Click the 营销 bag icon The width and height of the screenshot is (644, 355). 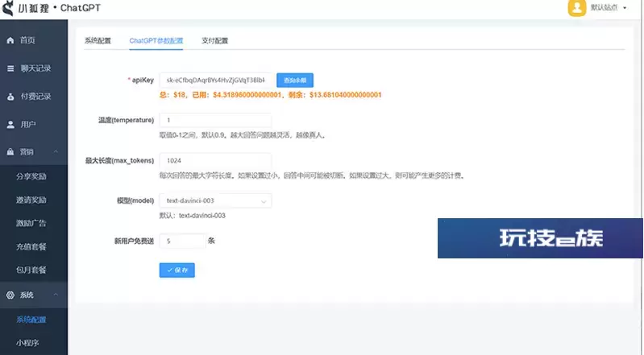click(x=10, y=152)
